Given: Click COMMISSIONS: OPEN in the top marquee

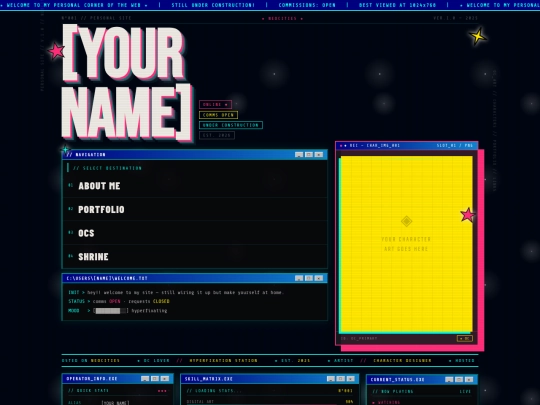Looking at the screenshot, I should click(x=307, y=5).
